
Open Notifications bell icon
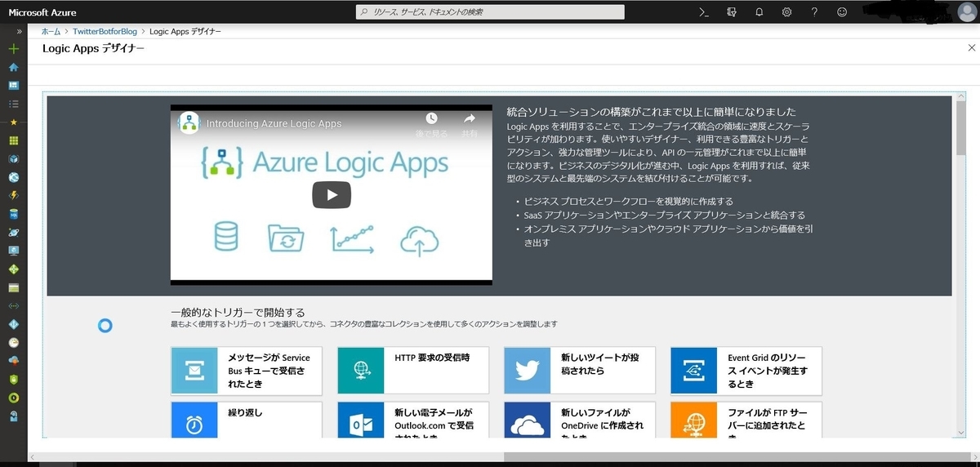(x=759, y=11)
